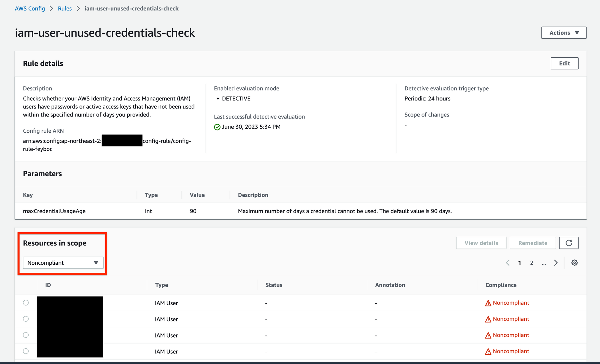Click the Remediate button
600x364 pixels.
click(532, 243)
